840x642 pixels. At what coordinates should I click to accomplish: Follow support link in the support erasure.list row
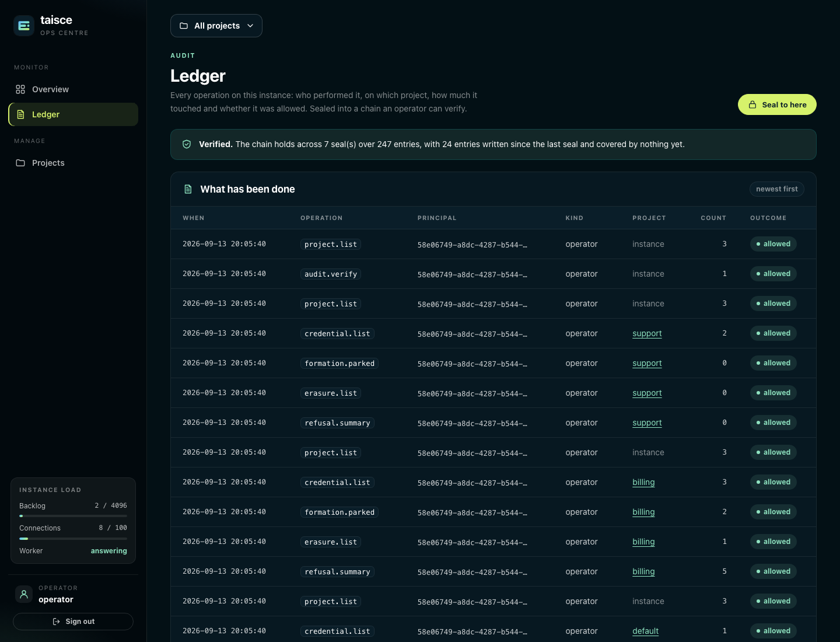point(647,393)
